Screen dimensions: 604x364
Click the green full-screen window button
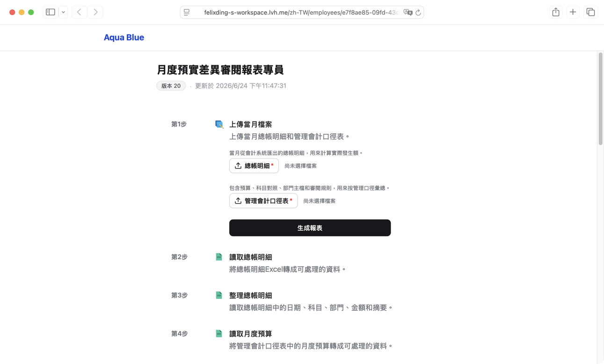(31, 12)
